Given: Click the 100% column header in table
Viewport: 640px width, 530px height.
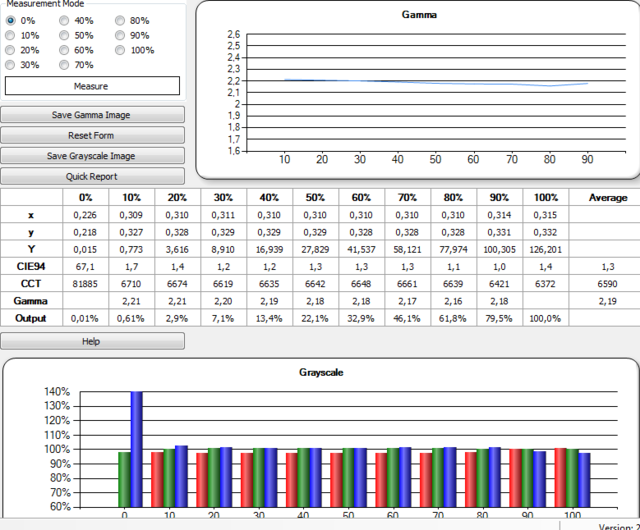Looking at the screenshot, I should (546, 197).
